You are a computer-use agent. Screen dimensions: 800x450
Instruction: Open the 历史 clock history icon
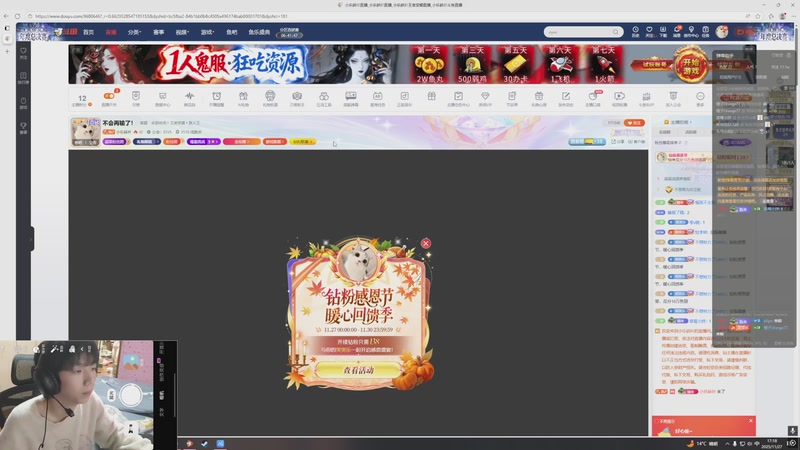pyautogui.click(x=635, y=32)
